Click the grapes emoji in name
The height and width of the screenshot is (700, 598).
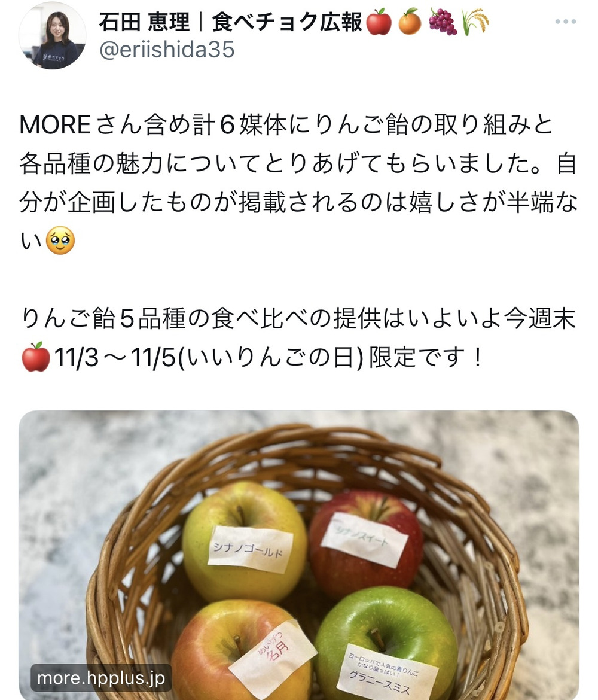[x=443, y=22]
